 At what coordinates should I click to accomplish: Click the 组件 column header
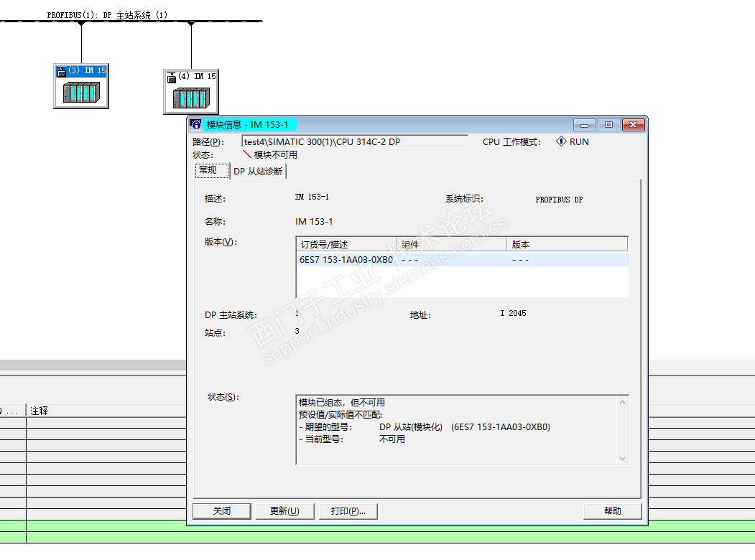point(451,244)
